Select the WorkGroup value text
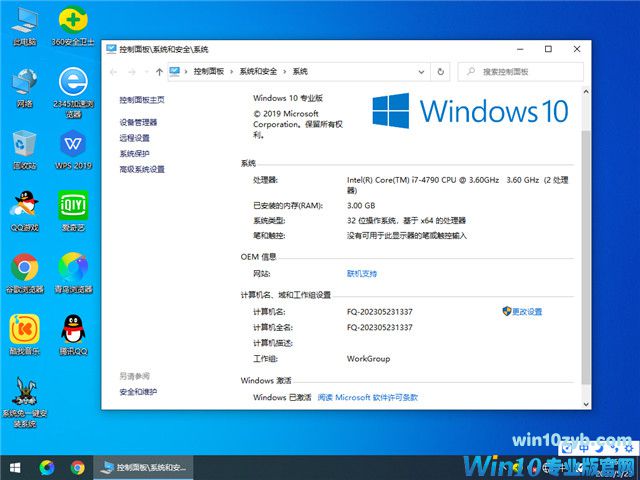Screen dimensions: 640x480 click(368, 359)
